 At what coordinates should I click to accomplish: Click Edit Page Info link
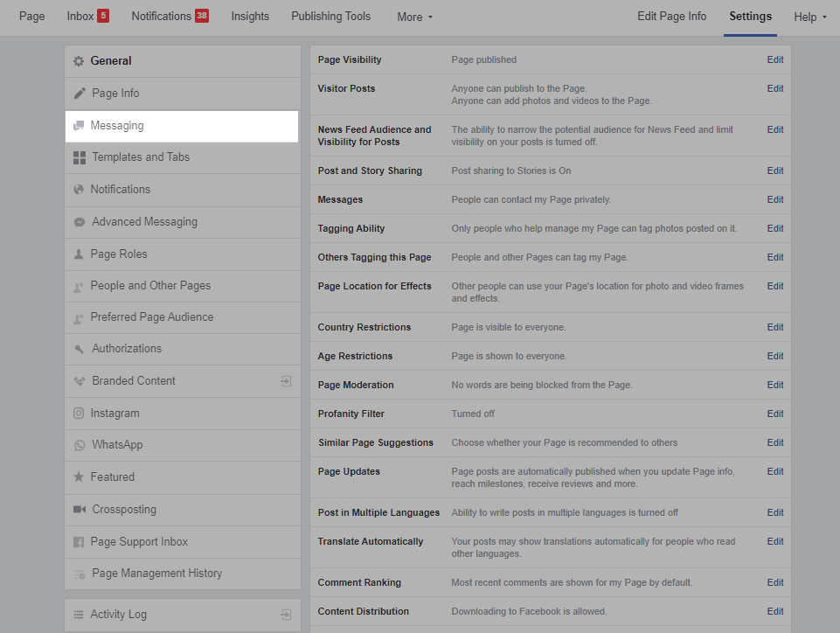tap(671, 16)
